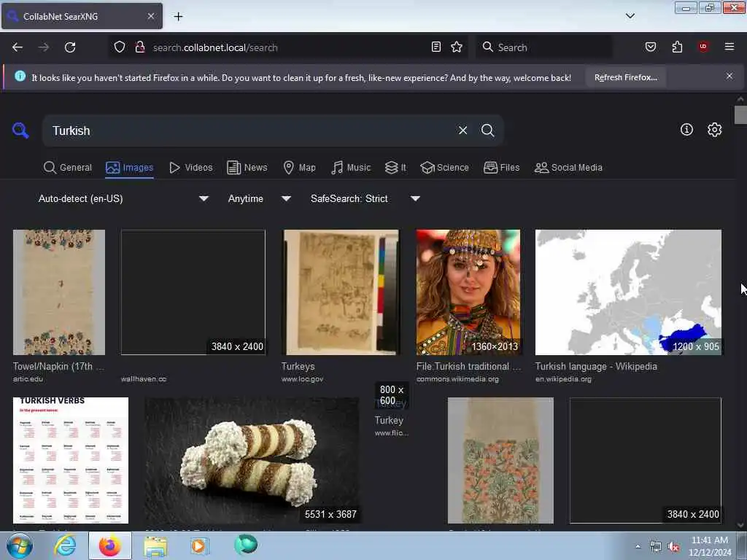747x560 pixels.
Task: Go forward with the arrow button
Action: coord(43,47)
